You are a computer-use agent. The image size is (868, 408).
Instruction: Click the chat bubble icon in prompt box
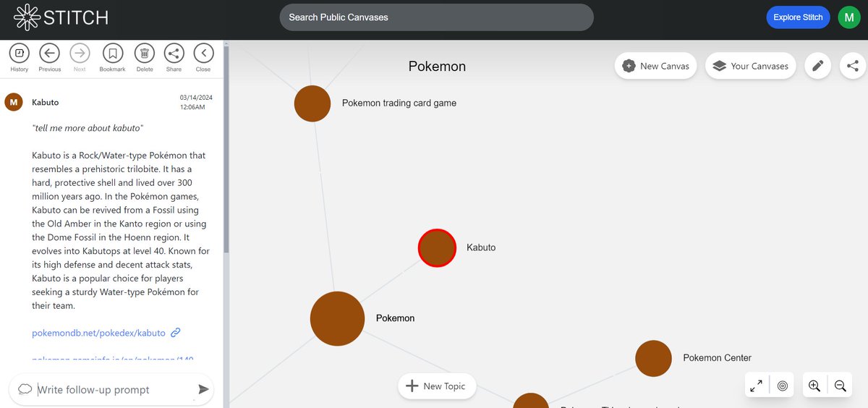point(25,389)
